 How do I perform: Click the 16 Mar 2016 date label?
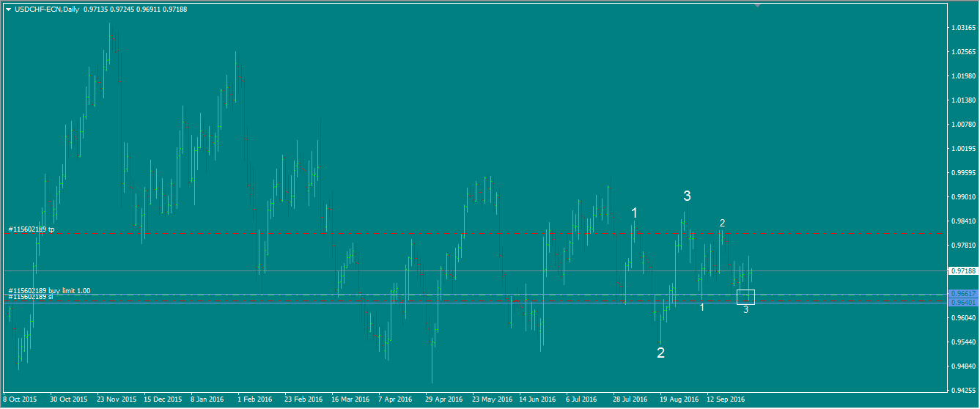[350, 400]
